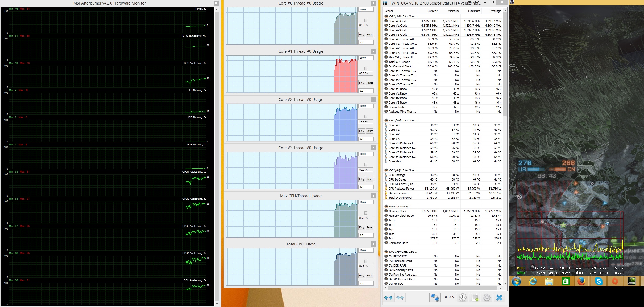Click the HWiNFO sensor list scroll-up arrow
Image resolution: width=644 pixels, height=307 pixels.
pos(505,10)
